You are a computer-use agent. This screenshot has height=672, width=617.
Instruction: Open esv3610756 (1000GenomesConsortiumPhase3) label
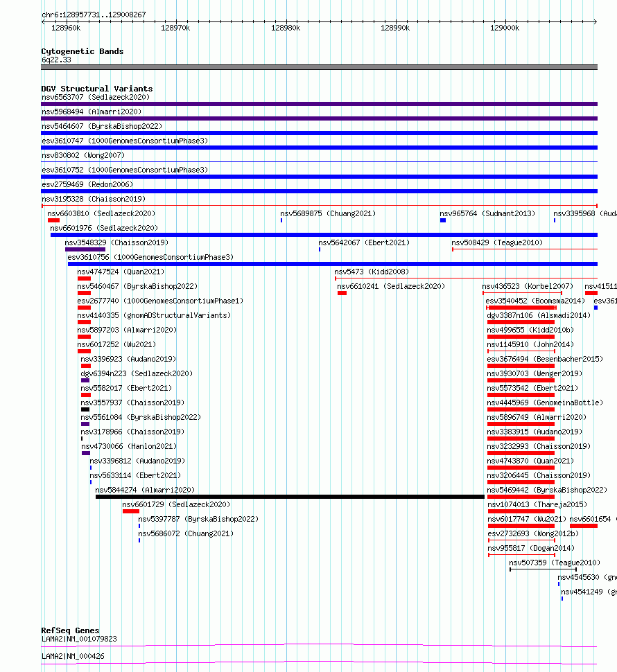(150, 258)
